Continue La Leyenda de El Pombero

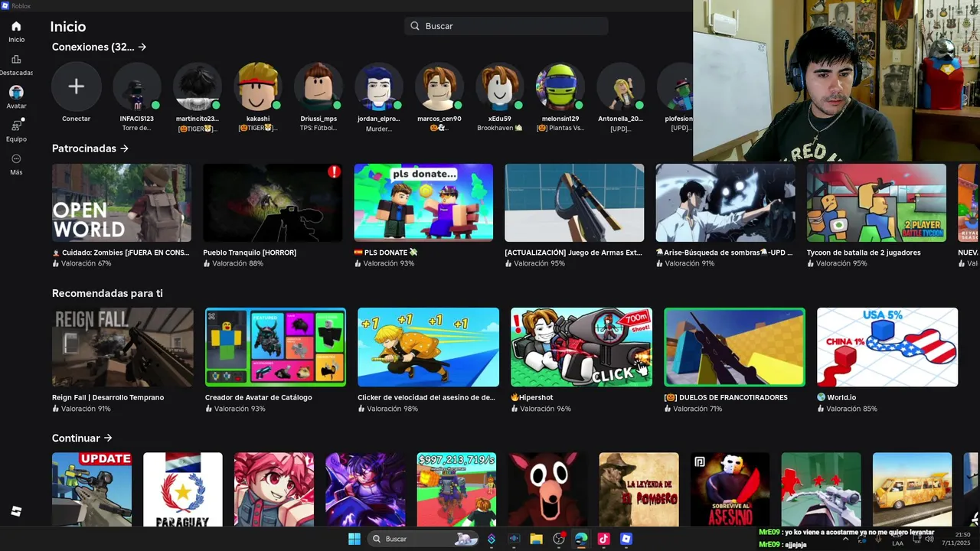(639, 489)
